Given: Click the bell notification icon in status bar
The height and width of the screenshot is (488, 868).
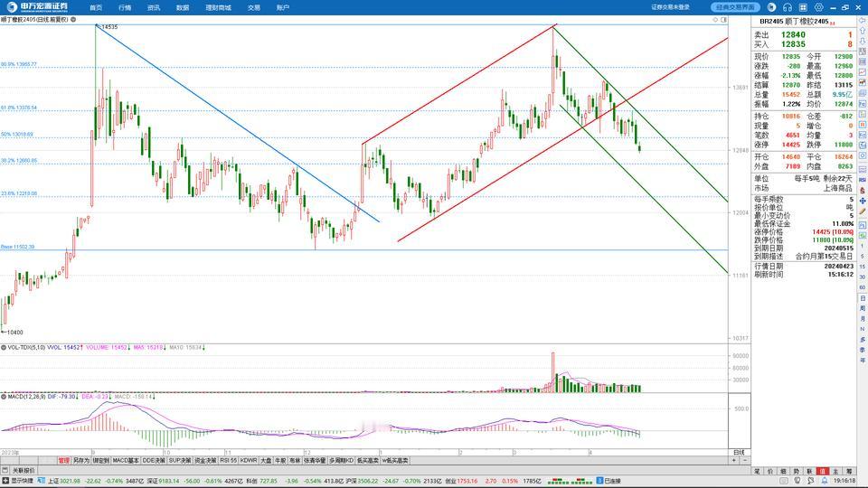Looking at the screenshot, I should tap(825, 481).
